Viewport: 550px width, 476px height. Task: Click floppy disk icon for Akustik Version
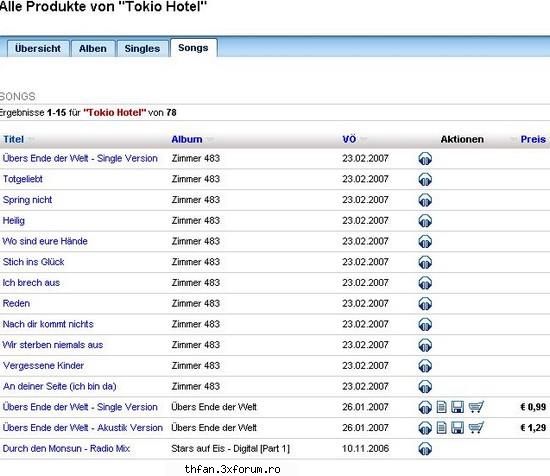coord(457,428)
